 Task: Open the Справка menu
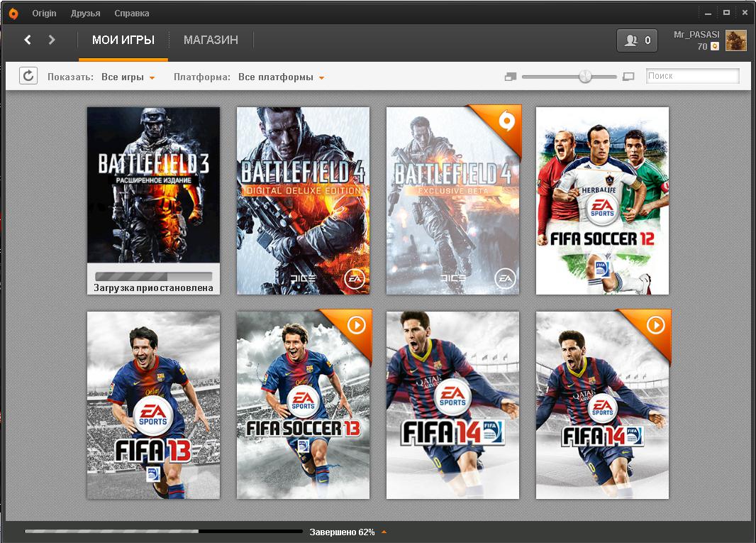(x=132, y=13)
